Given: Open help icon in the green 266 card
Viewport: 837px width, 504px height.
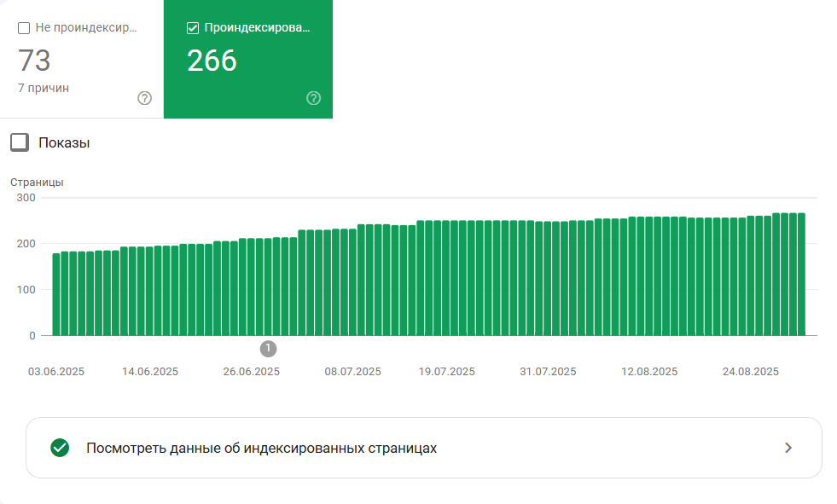Looking at the screenshot, I should pos(313,98).
